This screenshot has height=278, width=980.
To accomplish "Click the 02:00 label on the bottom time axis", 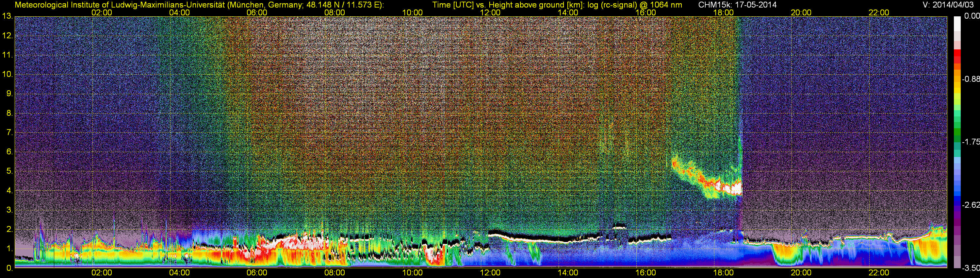I will 102,273.
